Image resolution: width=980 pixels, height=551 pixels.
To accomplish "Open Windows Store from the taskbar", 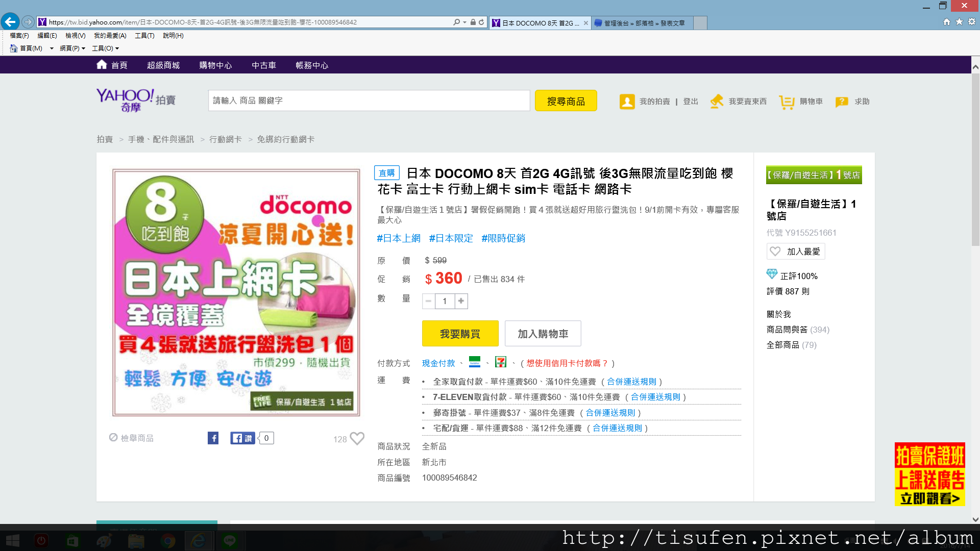I will click(72, 541).
